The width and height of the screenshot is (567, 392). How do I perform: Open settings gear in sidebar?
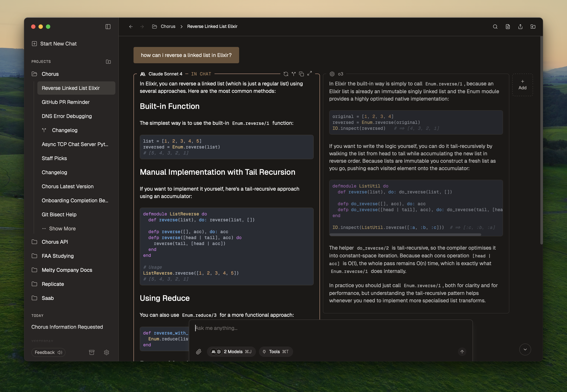(106, 352)
